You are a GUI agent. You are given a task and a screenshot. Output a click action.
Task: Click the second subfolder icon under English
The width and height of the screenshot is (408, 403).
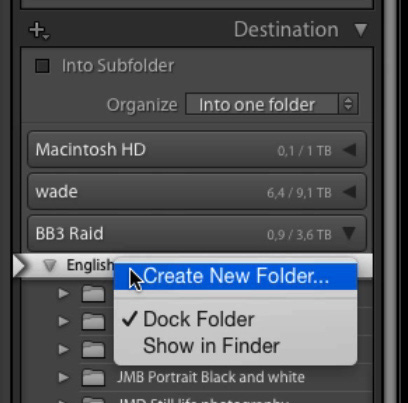pos(93,322)
